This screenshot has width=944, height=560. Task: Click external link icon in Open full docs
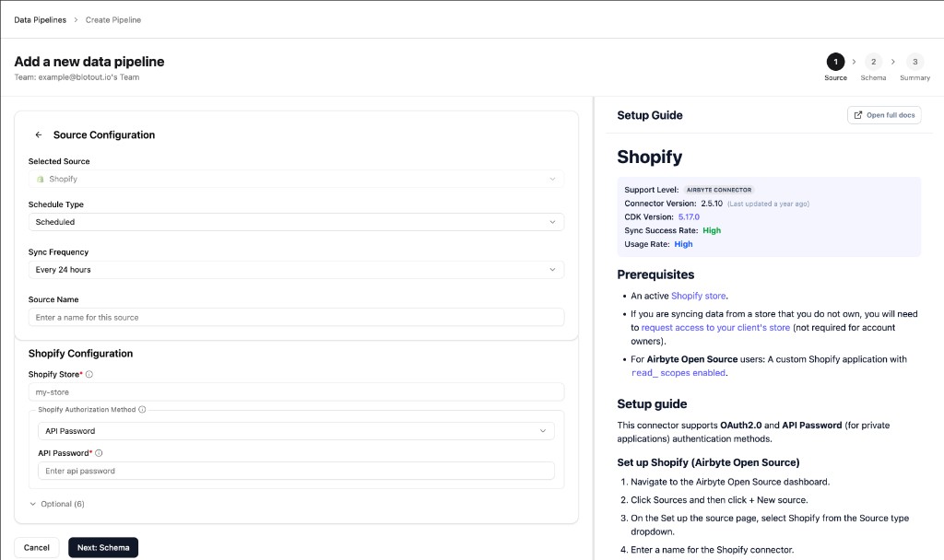[858, 115]
